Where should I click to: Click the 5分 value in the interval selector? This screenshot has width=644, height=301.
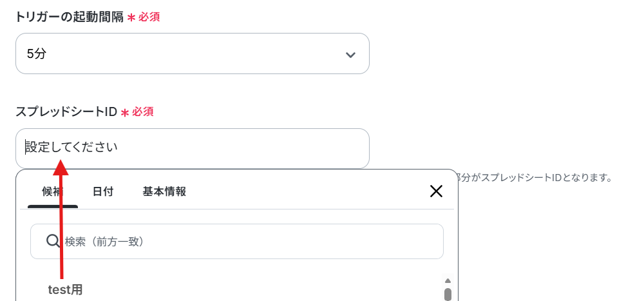[37, 54]
